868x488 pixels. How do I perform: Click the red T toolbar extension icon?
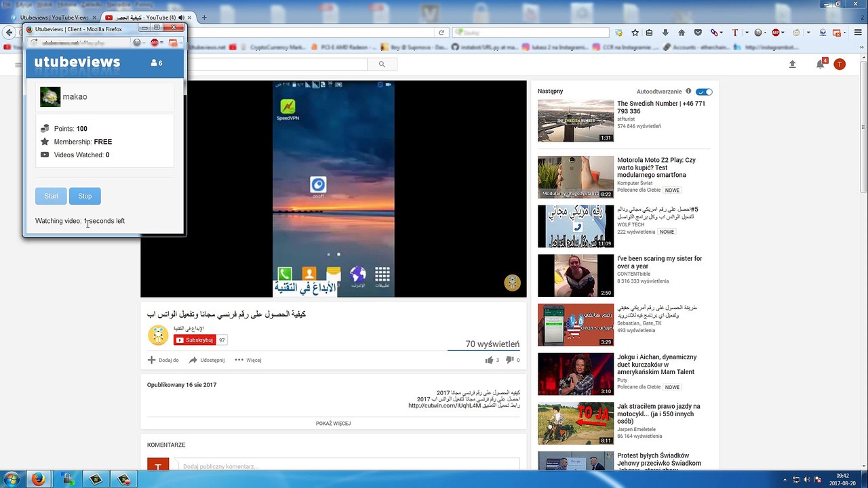[735, 33]
